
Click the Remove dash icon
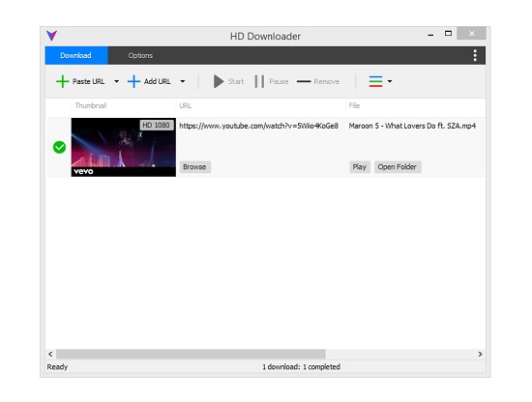point(304,81)
